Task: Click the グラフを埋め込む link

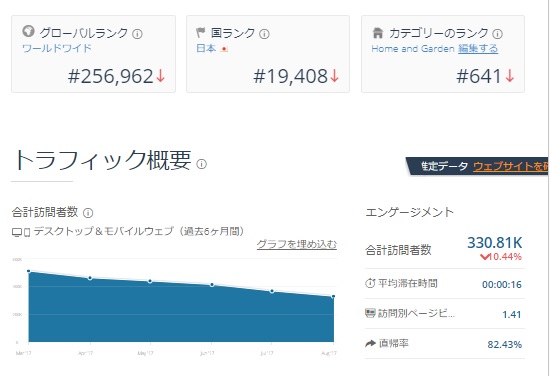Action: pos(297,244)
